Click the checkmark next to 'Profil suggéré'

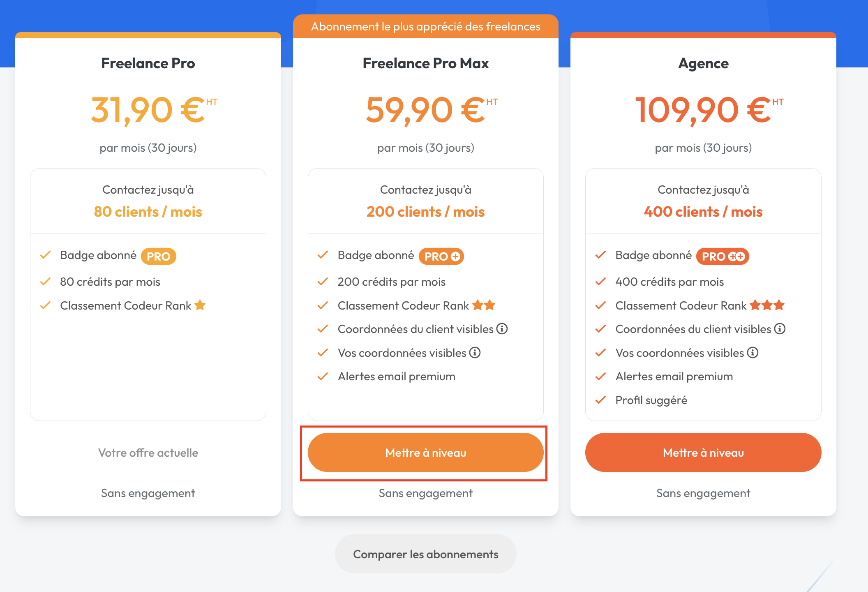[600, 400]
